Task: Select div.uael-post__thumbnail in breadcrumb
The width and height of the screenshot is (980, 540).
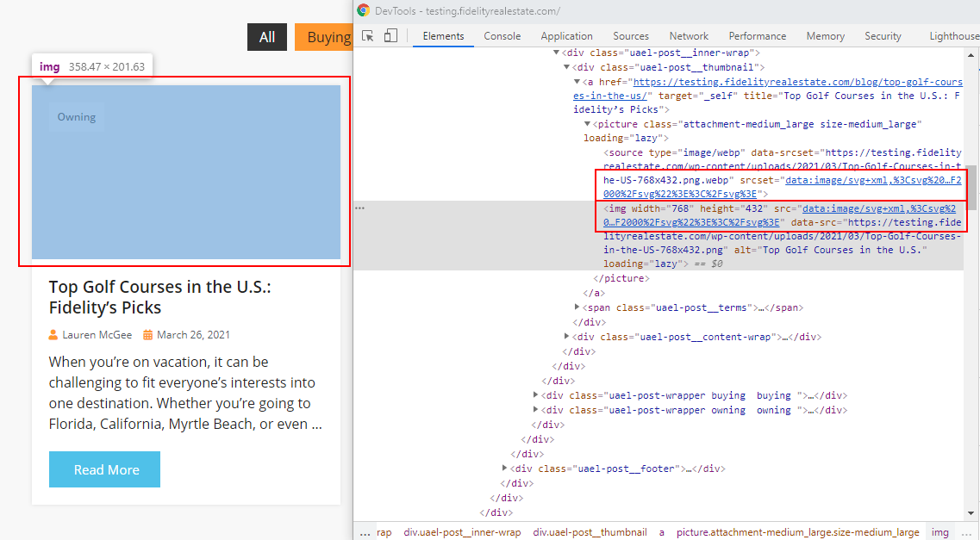Action: point(590,532)
